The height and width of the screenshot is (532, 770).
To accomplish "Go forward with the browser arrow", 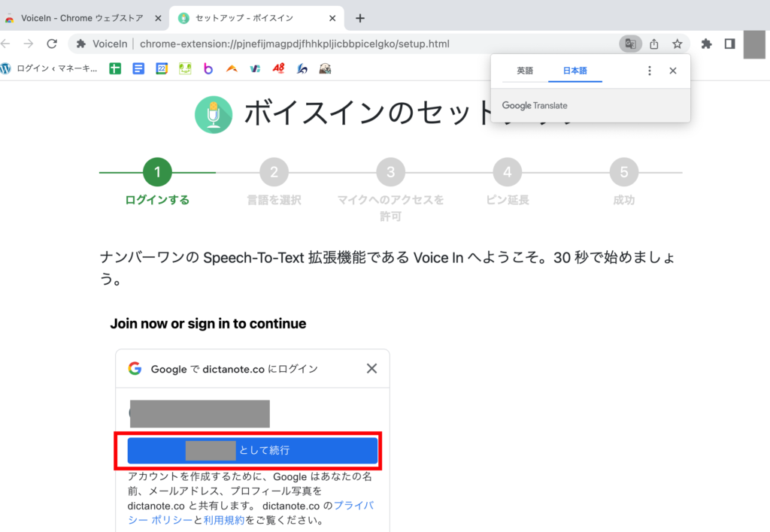I will click(x=29, y=44).
